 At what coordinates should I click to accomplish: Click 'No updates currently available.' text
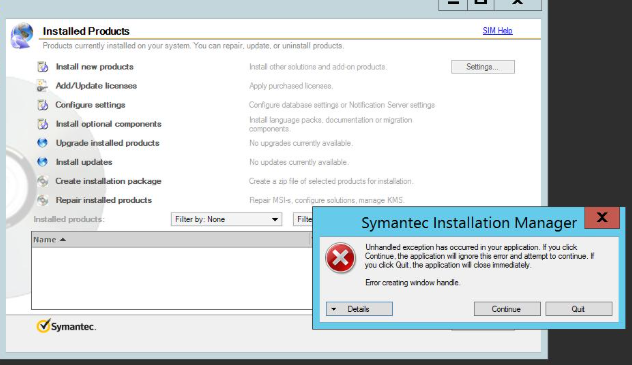pyautogui.click(x=299, y=162)
